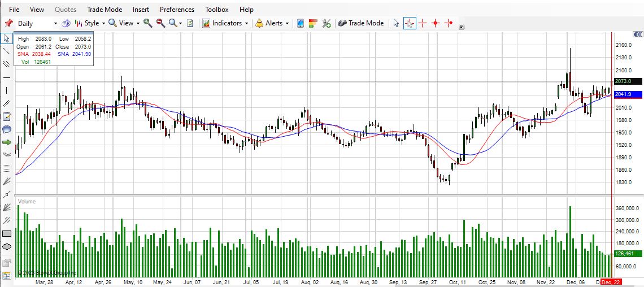The height and width of the screenshot is (287, 644).
Task: Select the double diagonal lines tool
Action: (x=7, y=103)
